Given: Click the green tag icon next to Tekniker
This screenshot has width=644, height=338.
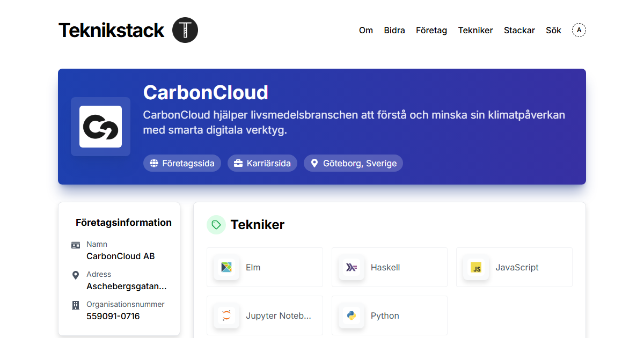Looking at the screenshot, I should tap(216, 225).
